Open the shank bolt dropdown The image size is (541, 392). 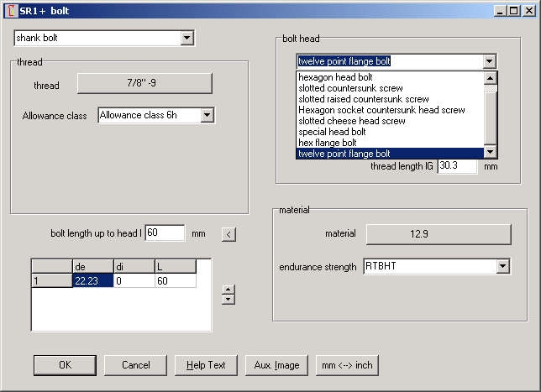click(187, 38)
